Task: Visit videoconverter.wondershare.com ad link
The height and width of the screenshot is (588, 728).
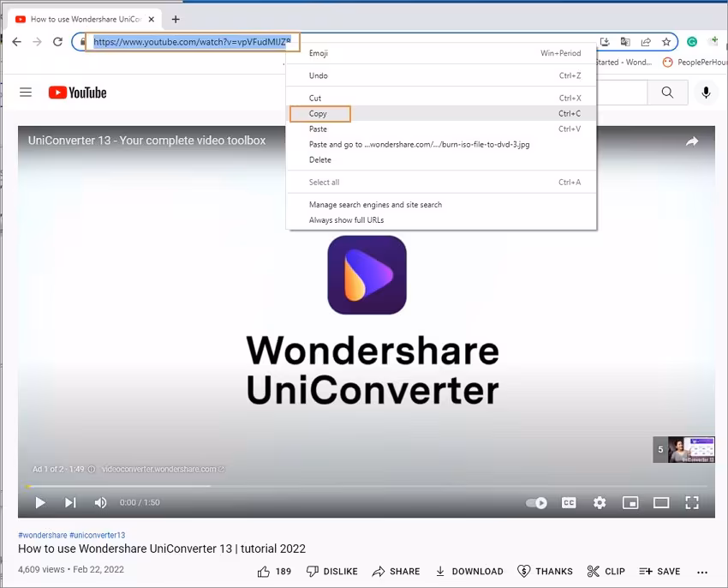Action: tap(163, 469)
